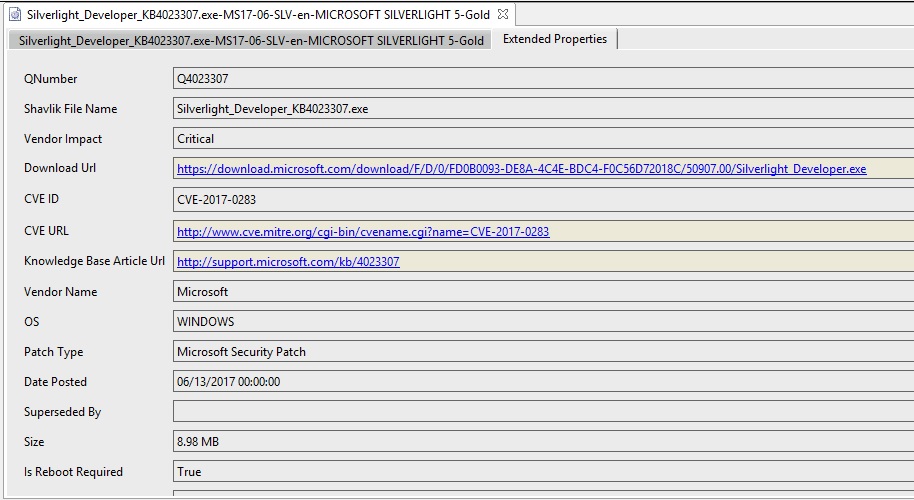Click the Size label
Screen dimensions: 914x500
[x=33, y=442]
